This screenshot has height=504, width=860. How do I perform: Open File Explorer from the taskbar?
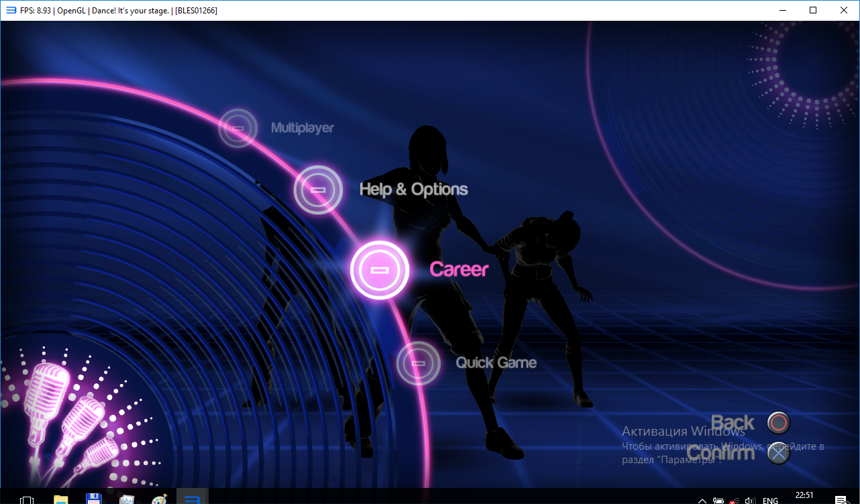click(60, 499)
